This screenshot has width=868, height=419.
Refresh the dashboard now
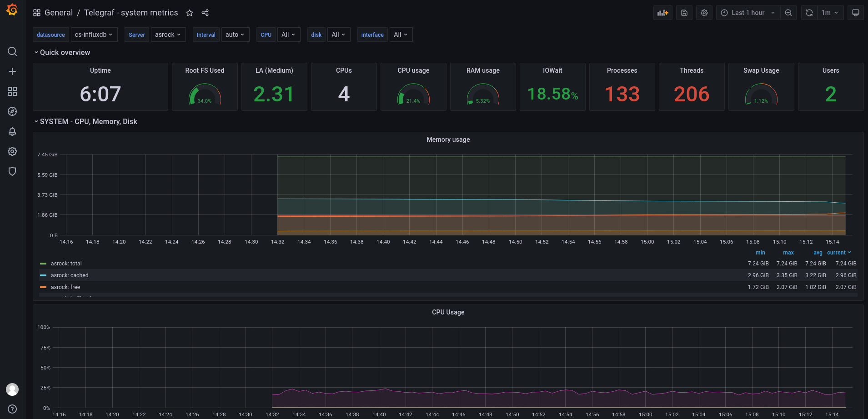click(x=809, y=13)
